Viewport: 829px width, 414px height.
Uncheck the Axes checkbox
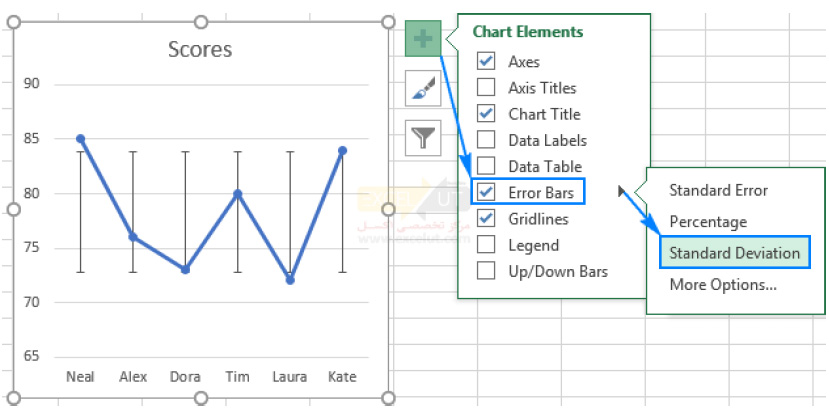click(x=486, y=62)
